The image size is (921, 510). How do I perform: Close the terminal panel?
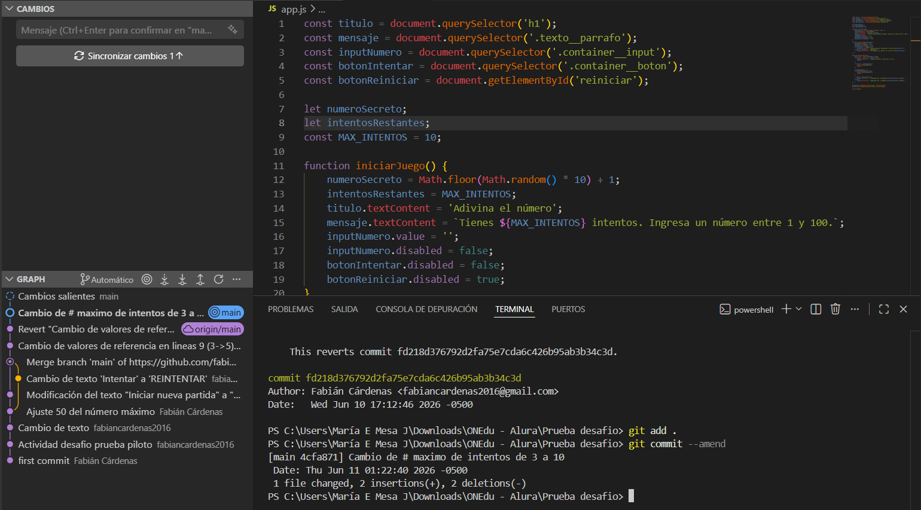(x=903, y=309)
